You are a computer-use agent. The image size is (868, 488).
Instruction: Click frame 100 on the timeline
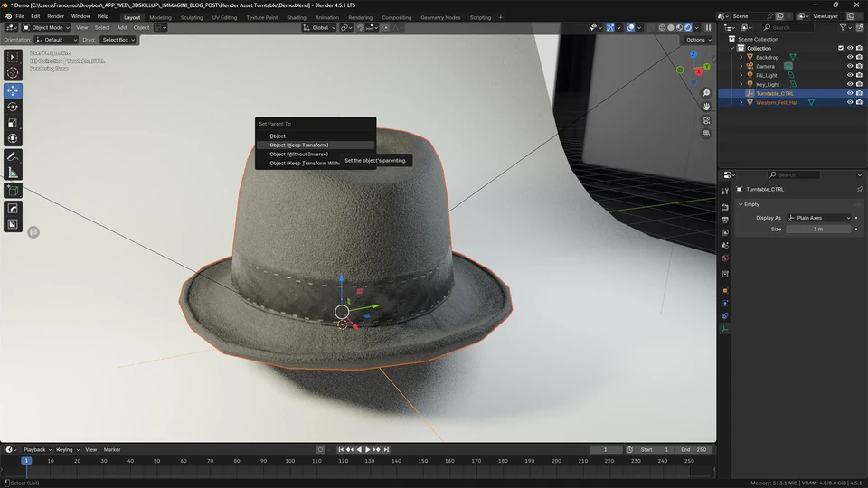click(x=290, y=461)
